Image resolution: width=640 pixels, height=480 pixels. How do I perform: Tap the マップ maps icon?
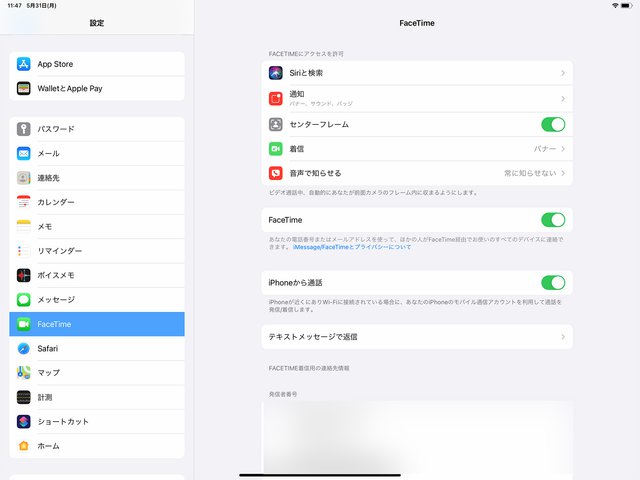24,373
